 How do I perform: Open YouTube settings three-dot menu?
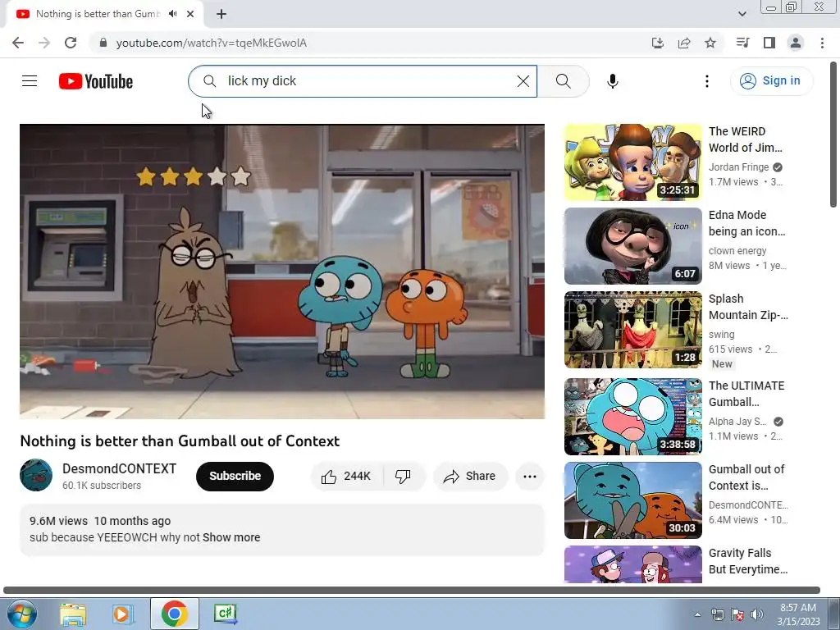coord(706,81)
